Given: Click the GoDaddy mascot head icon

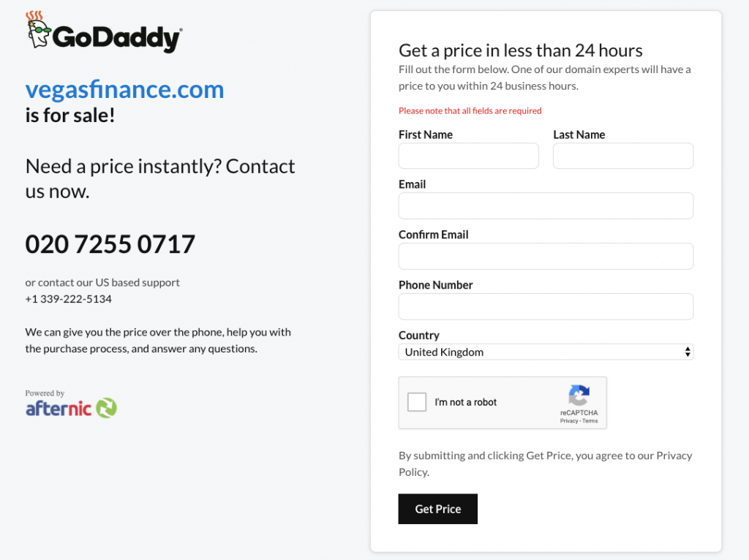Looking at the screenshot, I should click(x=38, y=31).
